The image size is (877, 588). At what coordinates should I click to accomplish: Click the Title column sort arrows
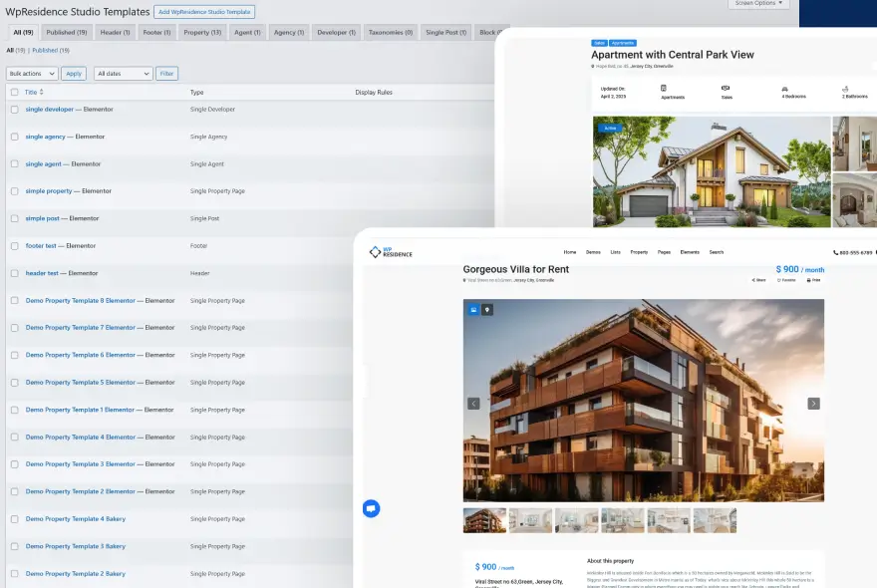(x=42, y=92)
